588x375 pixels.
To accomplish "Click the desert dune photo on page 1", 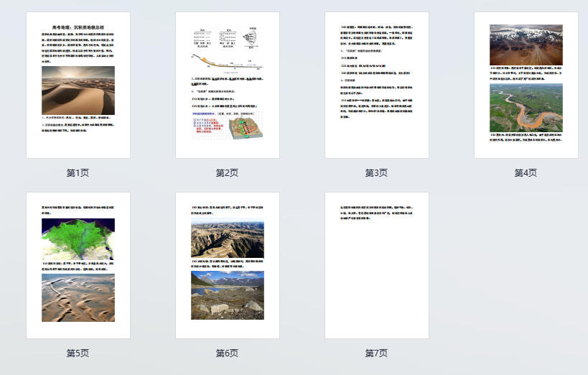I will point(78,90).
